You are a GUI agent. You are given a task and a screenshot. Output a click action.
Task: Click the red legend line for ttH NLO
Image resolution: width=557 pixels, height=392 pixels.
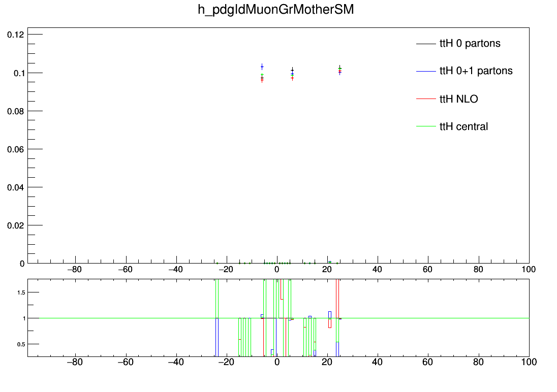(x=426, y=99)
